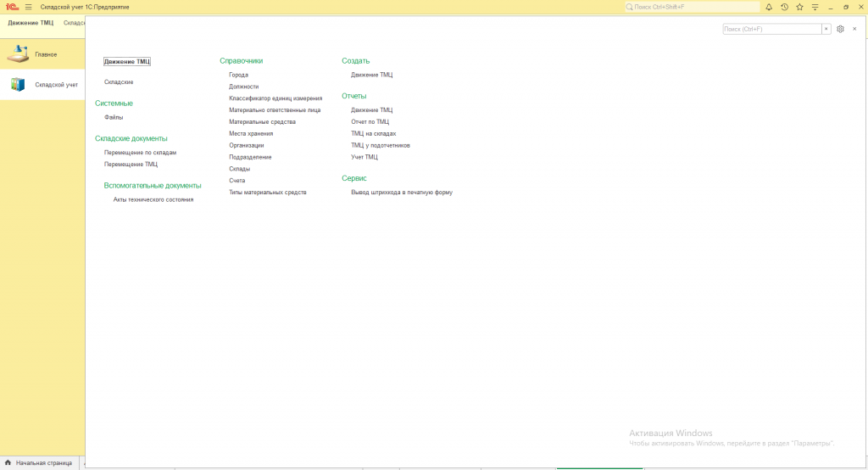Open Классификатор единиц измерения
The height and width of the screenshot is (470, 868).
tap(275, 98)
